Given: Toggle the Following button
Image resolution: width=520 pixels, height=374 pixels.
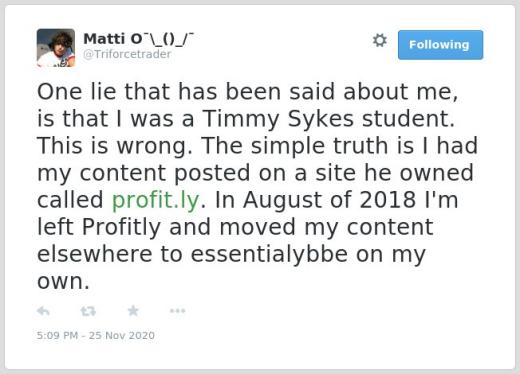Looking at the screenshot, I should (x=440, y=45).
